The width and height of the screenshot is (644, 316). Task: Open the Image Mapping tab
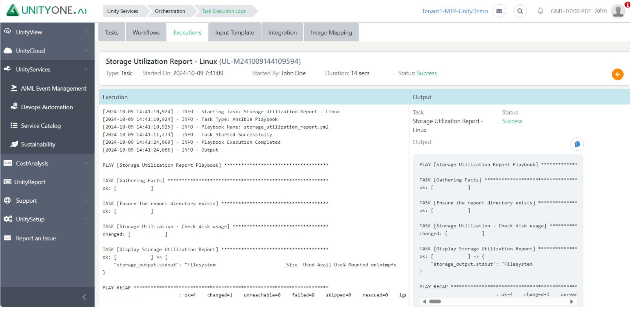coord(331,32)
